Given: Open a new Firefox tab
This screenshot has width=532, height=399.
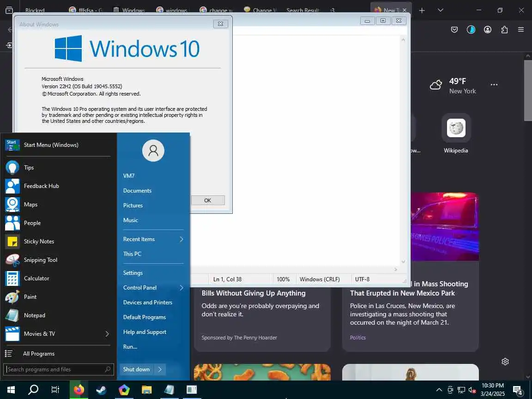Looking at the screenshot, I should [x=422, y=10].
